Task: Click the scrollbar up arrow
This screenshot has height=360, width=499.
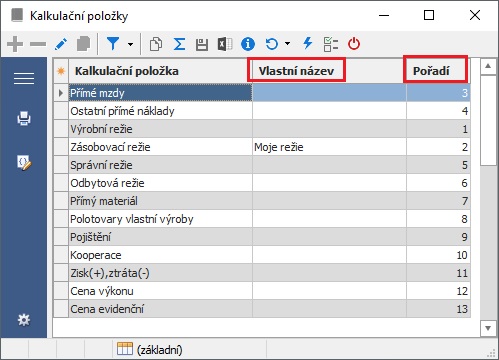Action: tap(488, 66)
